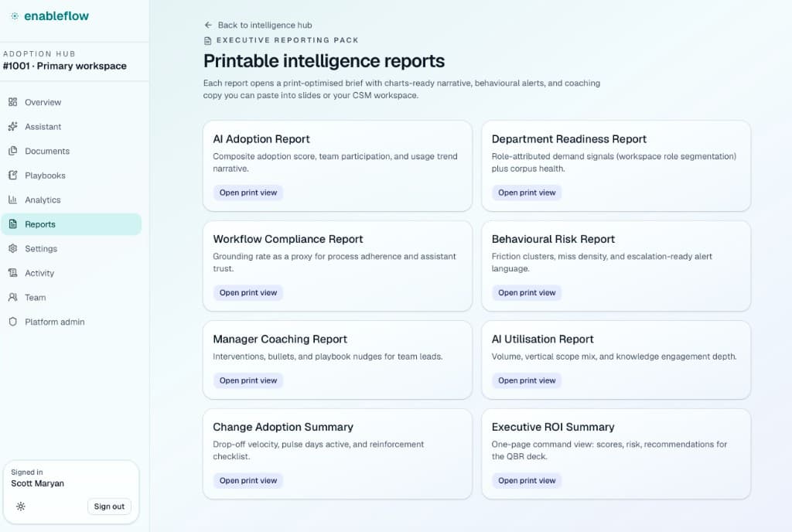Open print view for Behavioural Risk Report

click(x=527, y=292)
